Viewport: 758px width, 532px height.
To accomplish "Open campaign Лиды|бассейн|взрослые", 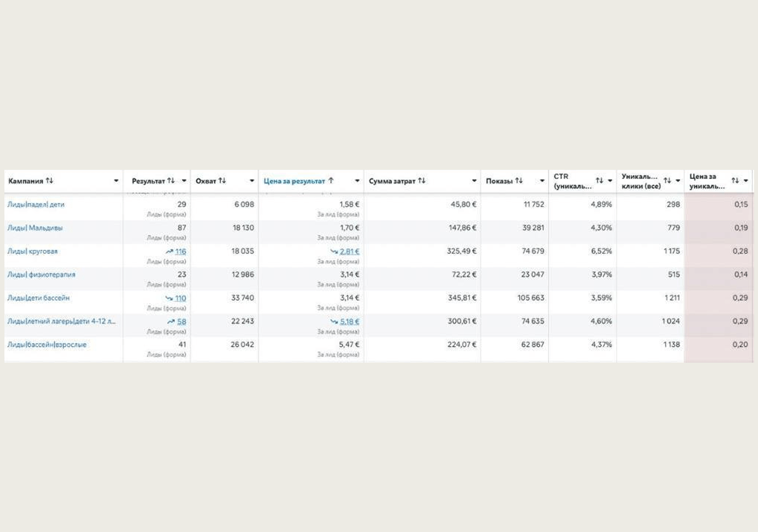I will [47, 345].
